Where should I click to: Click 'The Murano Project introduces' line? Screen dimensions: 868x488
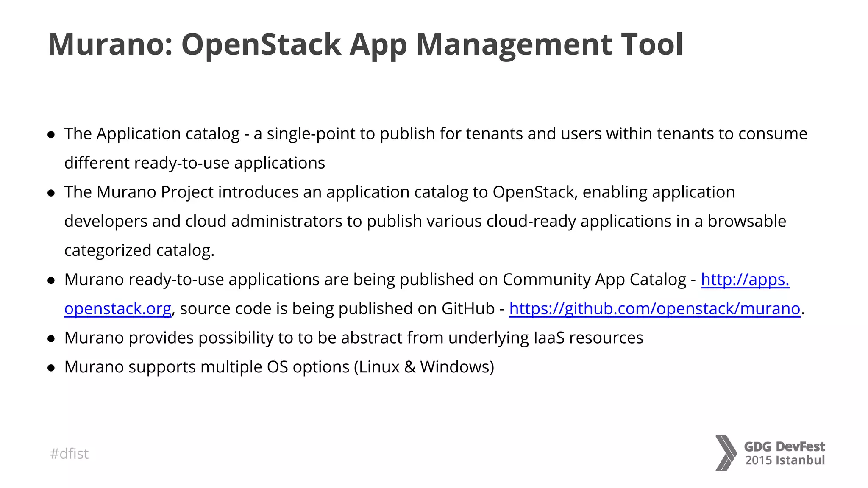[400, 192]
